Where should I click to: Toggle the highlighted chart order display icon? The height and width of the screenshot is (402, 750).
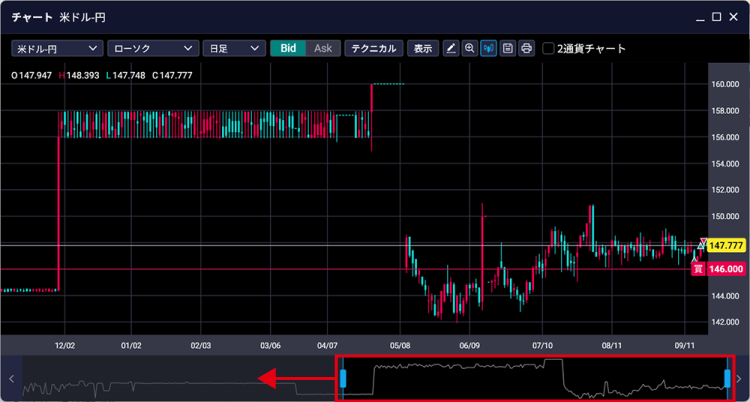click(x=489, y=48)
